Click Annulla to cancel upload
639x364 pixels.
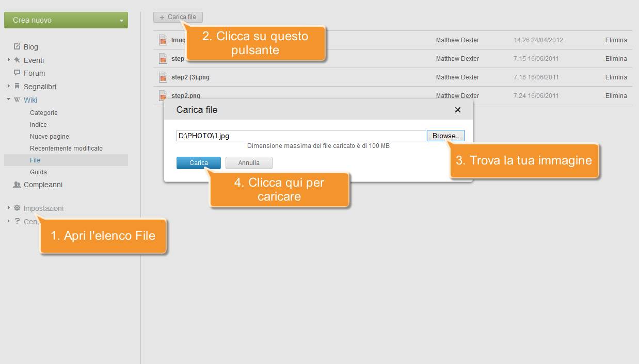click(249, 163)
